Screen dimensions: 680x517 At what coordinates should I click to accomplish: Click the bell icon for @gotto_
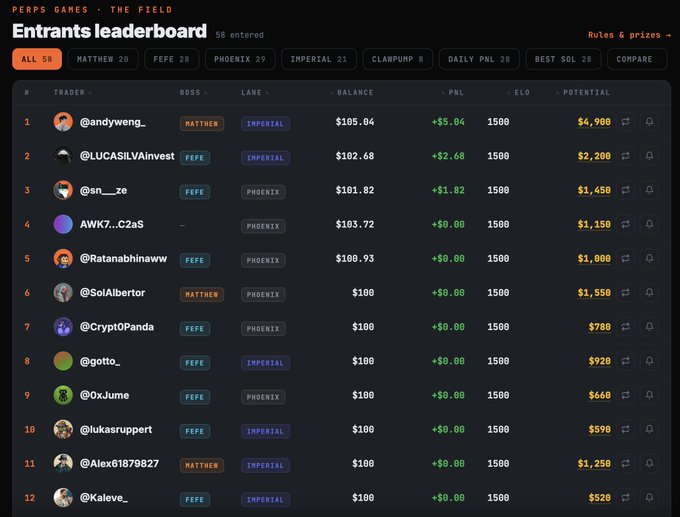coord(649,361)
